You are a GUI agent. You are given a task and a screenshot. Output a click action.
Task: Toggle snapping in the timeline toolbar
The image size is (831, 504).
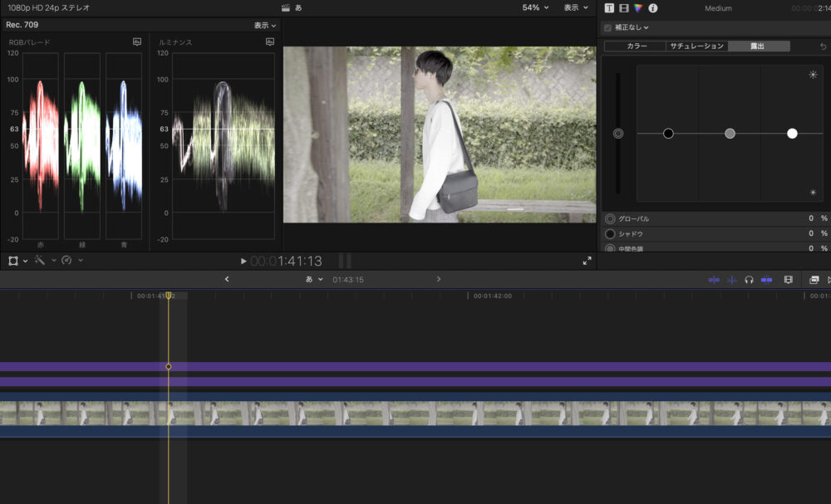(x=766, y=280)
